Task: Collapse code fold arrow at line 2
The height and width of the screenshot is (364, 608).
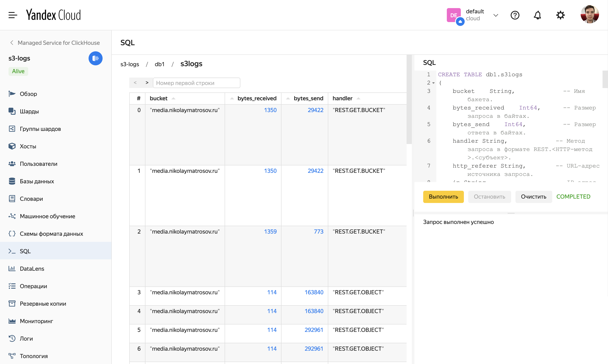Action: click(433, 83)
